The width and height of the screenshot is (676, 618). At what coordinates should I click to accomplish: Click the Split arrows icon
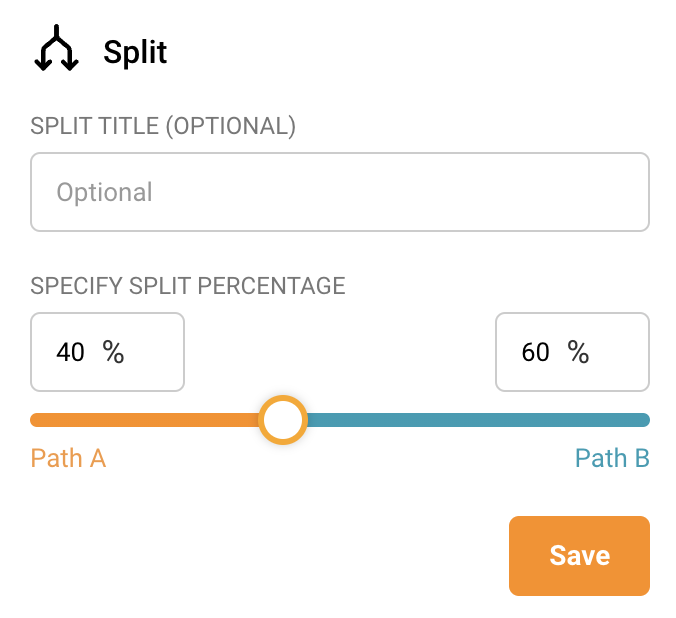coord(56,52)
